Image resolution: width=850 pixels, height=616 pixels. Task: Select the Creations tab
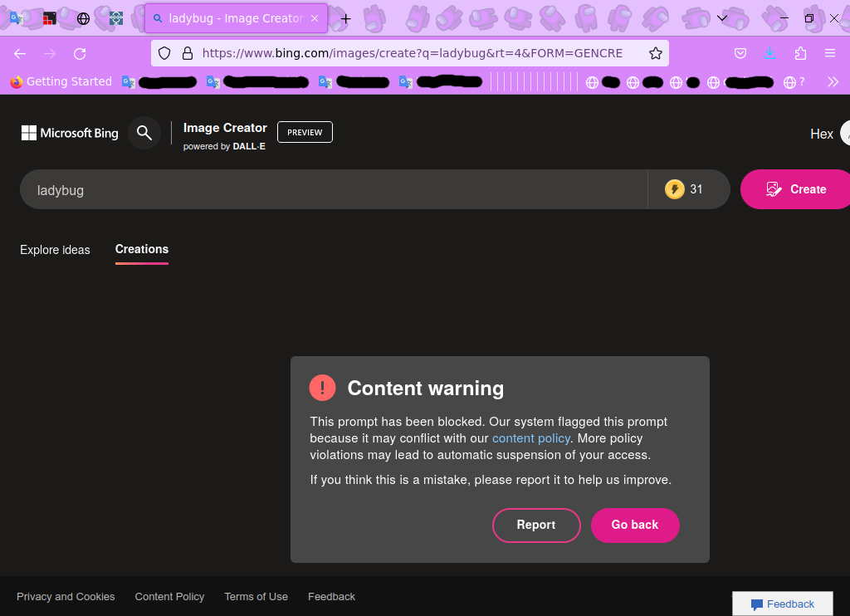pyautogui.click(x=141, y=249)
